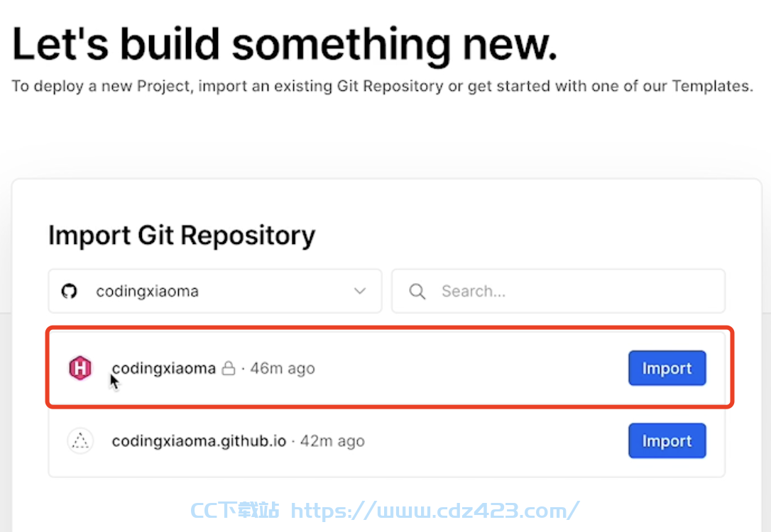Screen dimensions: 771x532
Task: Click the private lock icon beside codingxiaoma
Action: click(x=229, y=368)
